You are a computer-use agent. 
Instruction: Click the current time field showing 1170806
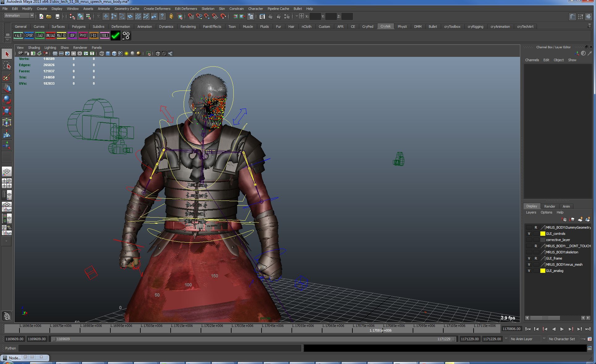[512, 329]
